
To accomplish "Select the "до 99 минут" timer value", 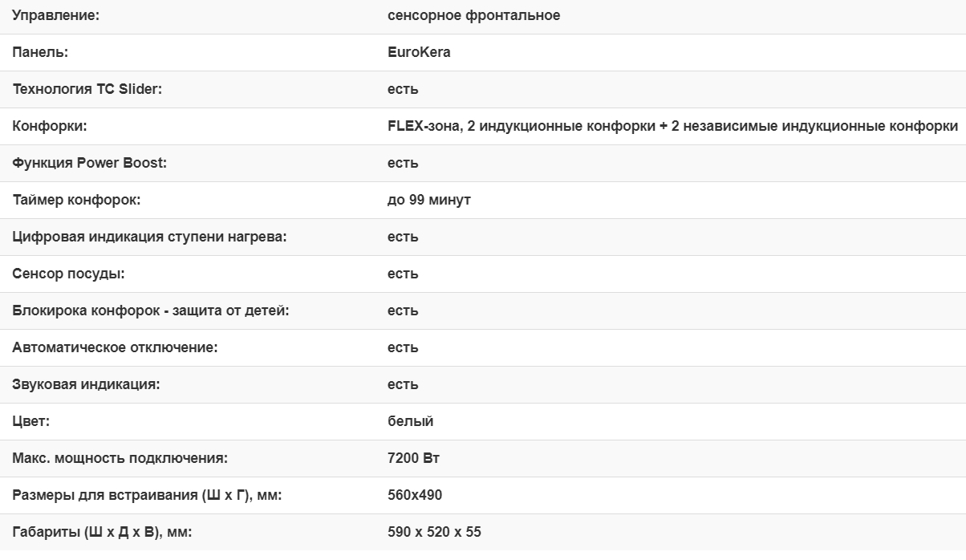I will click(428, 200).
